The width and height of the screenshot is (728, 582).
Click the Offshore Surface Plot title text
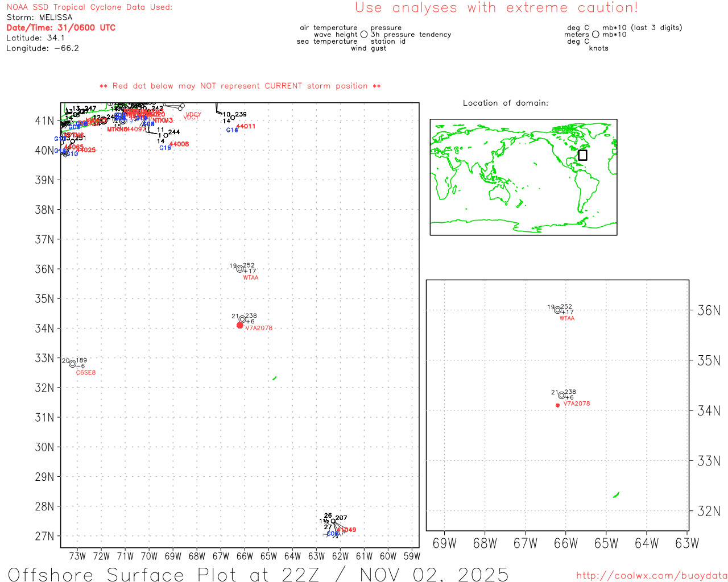(258, 574)
